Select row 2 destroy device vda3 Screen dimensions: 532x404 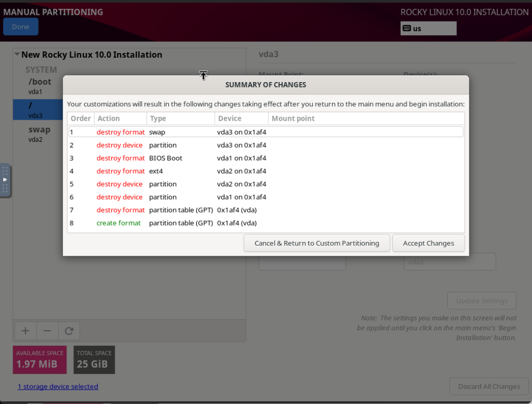(x=266, y=145)
